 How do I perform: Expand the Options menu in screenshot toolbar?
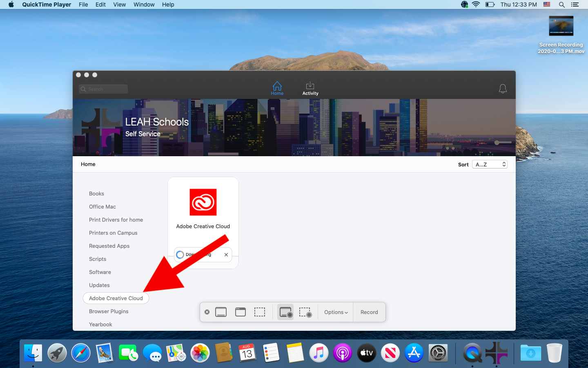336,312
